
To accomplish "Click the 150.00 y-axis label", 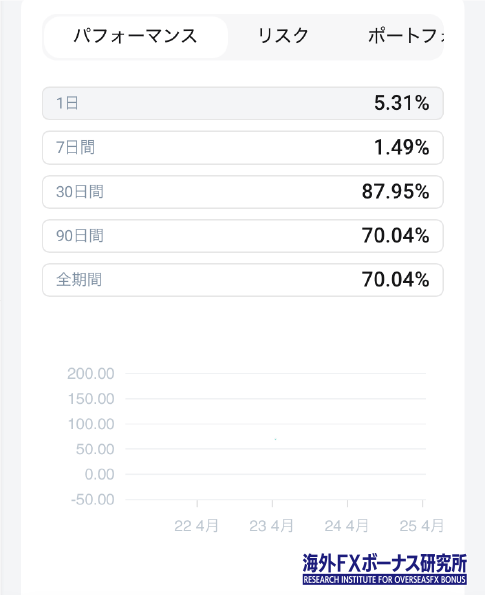I will (x=91, y=399).
